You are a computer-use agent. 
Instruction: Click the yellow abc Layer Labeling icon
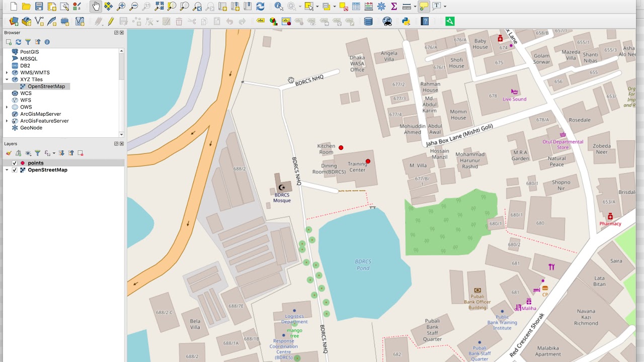261,21
